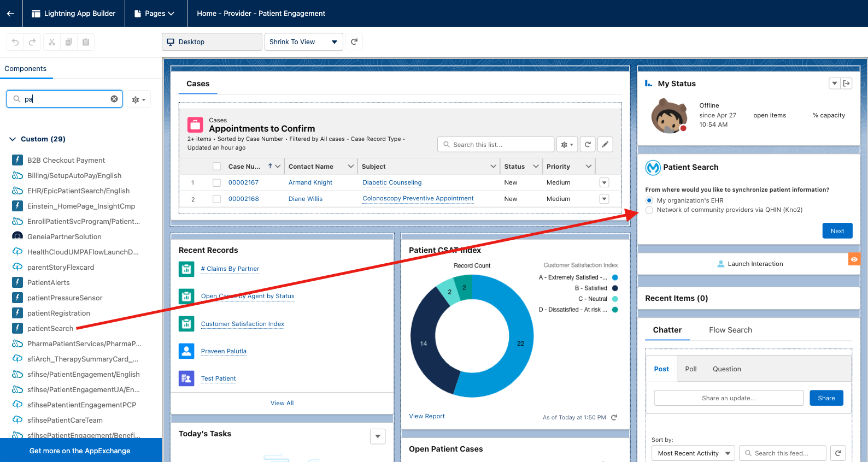Click the copy icon in toolbar
The image size is (868, 462).
(69, 42)
